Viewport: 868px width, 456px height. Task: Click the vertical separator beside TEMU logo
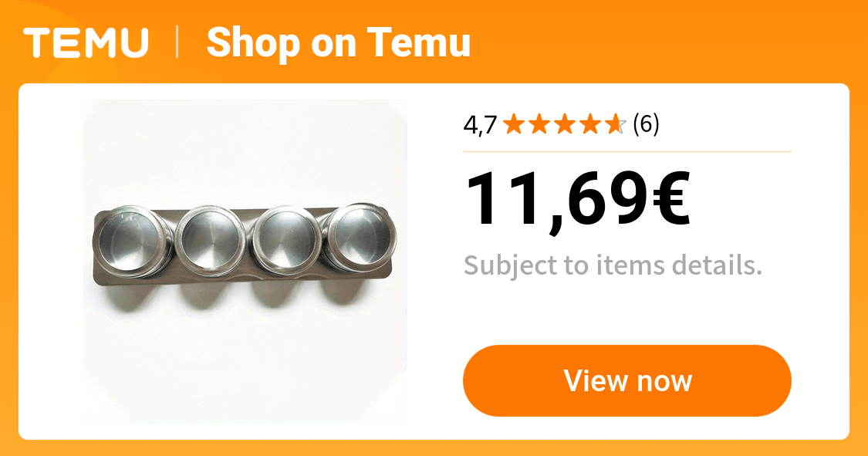click(177, 42)
